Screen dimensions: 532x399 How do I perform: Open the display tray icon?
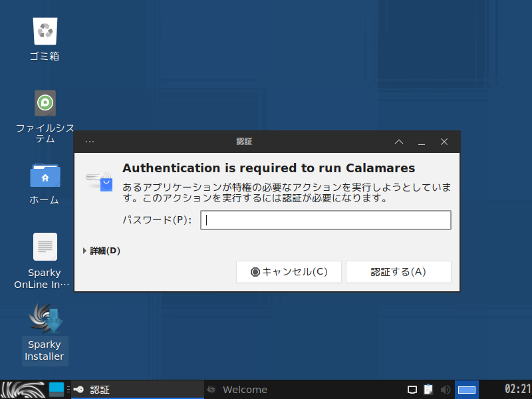412,390
